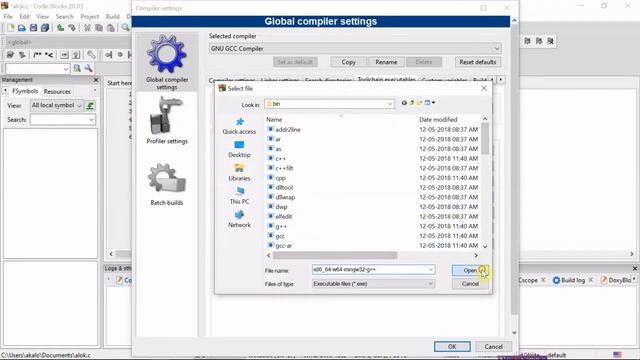Open Libraries in the places bar
The height and width of the screenshot is (360, 640).
(x=239, y=173)
